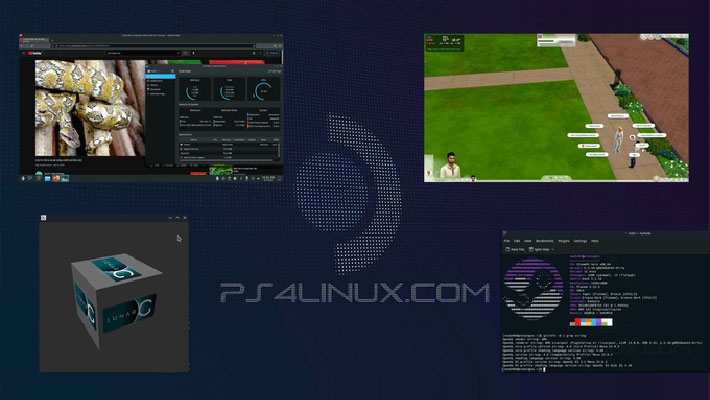Select the History page in System Monitor sidebar

pyautogui.click(x=160, y=85)
